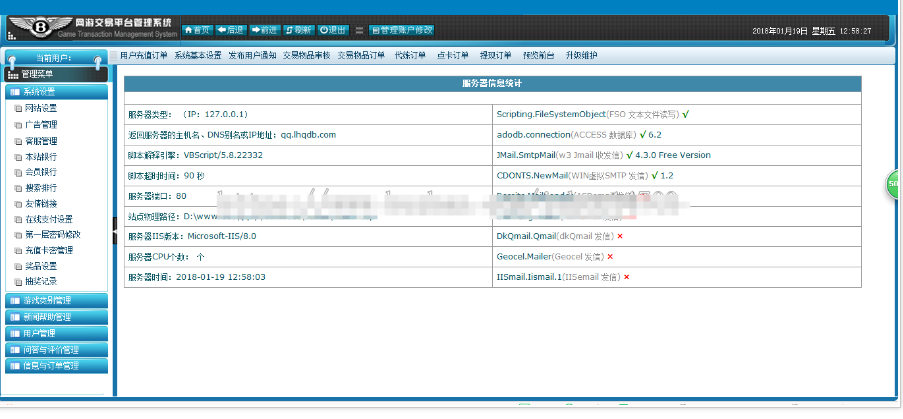
Task: Click the 后退 back arrow button
Action: point(230,30)
